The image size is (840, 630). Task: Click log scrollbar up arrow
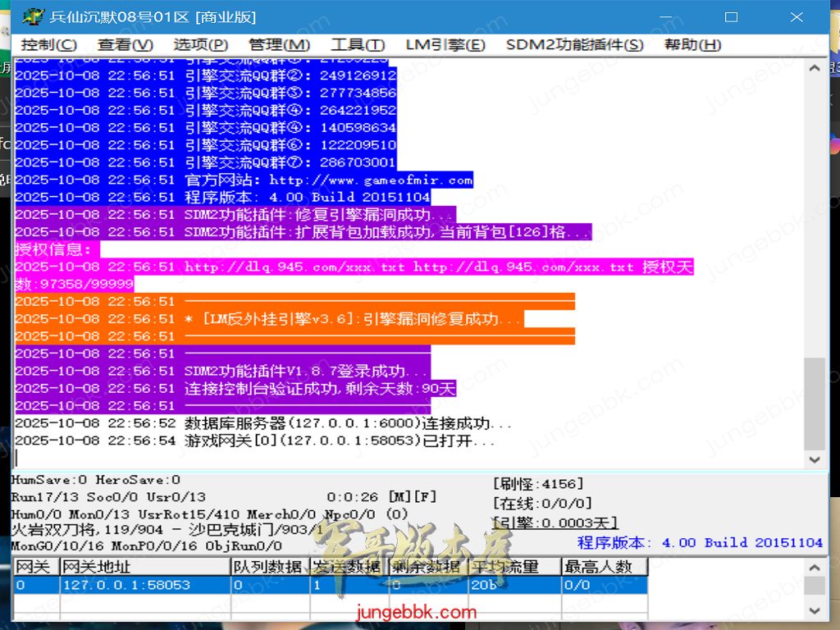[815, 68]
